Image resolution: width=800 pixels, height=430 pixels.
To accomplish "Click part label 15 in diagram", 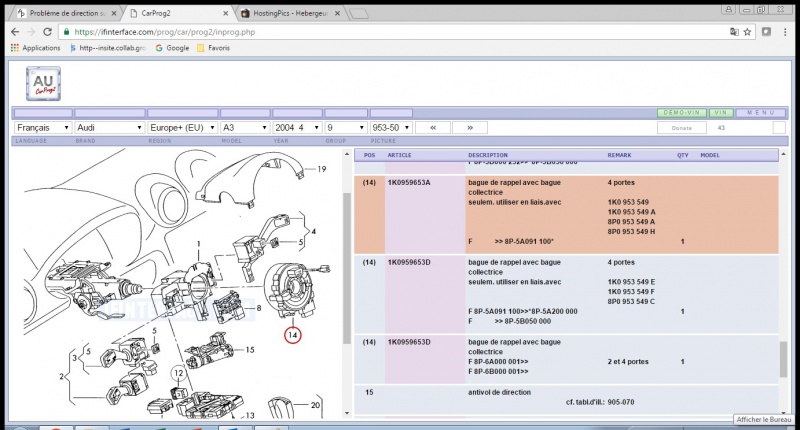I will click(249, 350).
